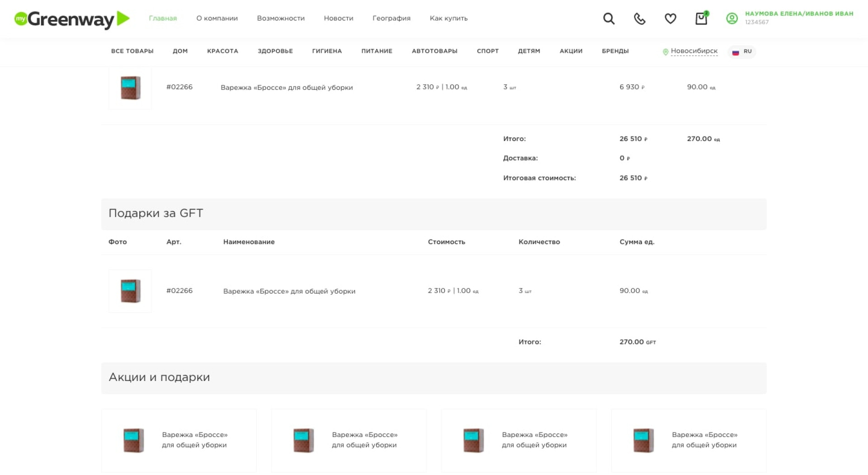
Task: Open the search magnifier icon
Action: (x=609, y=19)
